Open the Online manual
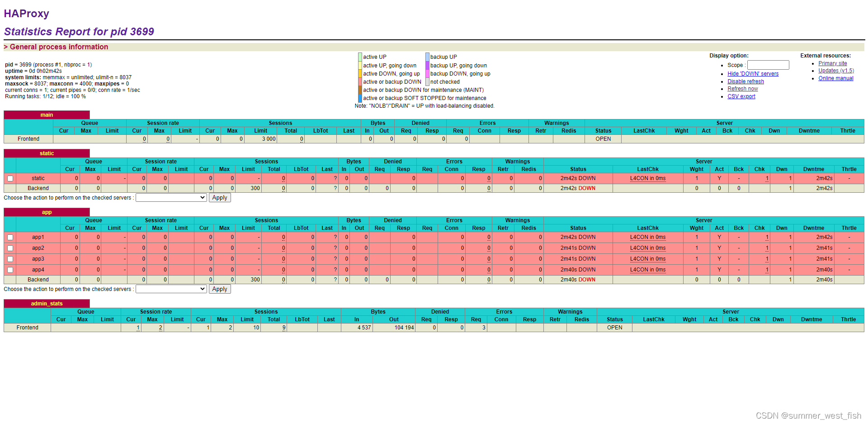Image resolution: width=868 pixels, height=424 pixels. point(835,78)
